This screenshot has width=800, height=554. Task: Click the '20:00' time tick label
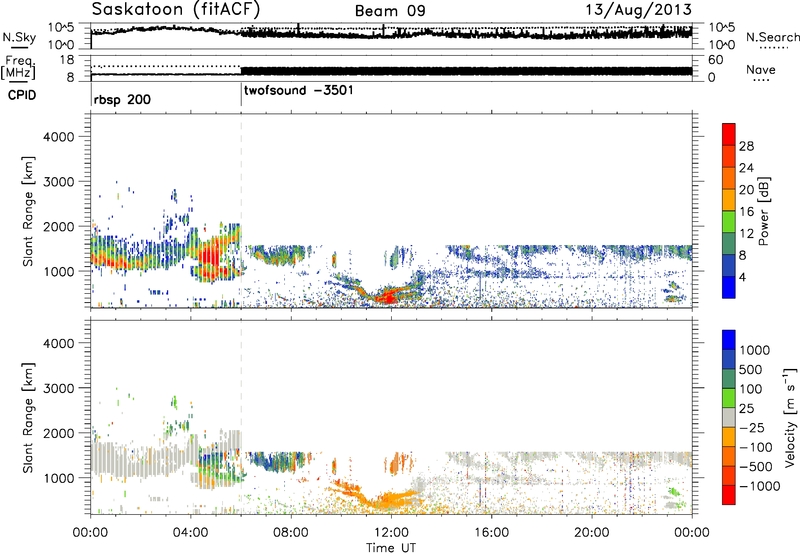[592, 533]
